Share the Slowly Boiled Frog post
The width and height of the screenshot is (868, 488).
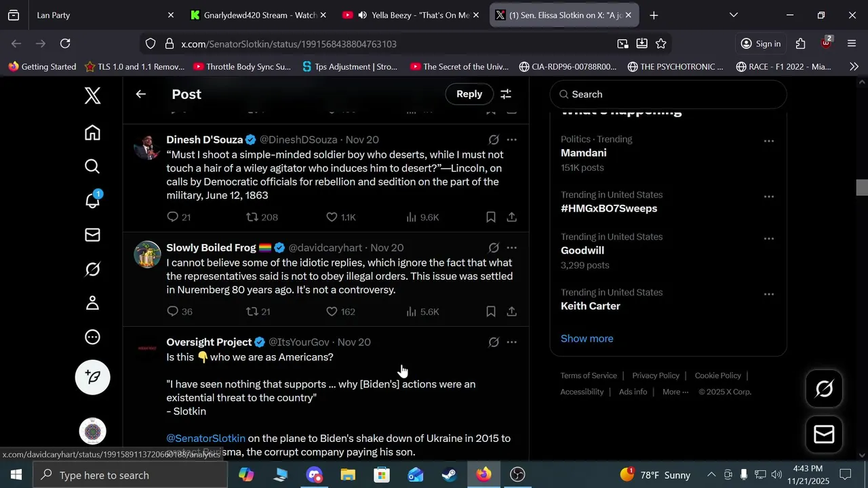coord(512,312)
